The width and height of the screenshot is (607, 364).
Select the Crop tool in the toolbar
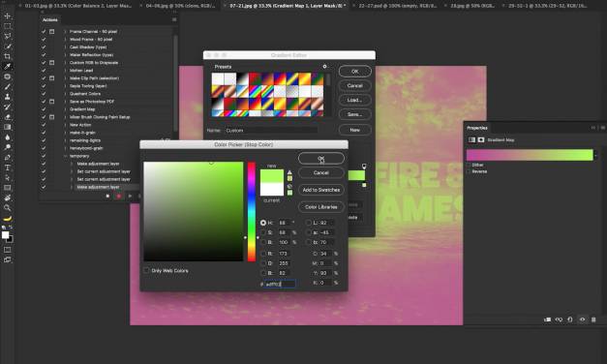tap(7, 56)
